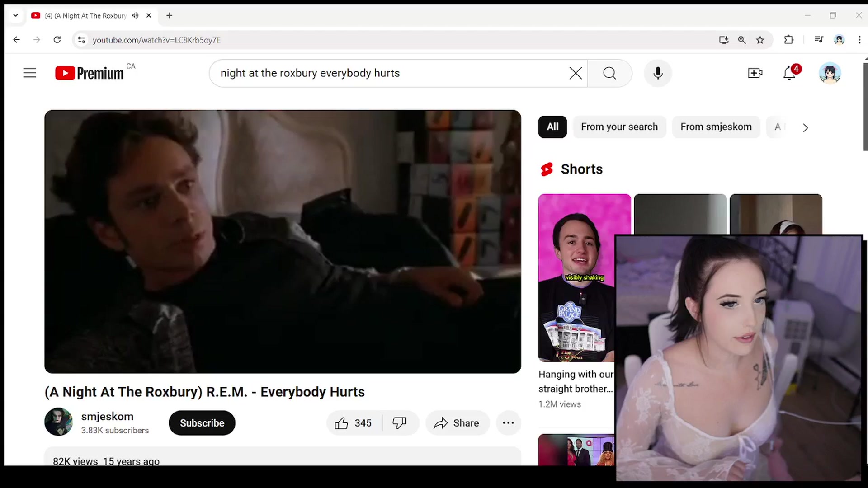Open media controls in browser toolbar

pos(819,40)
